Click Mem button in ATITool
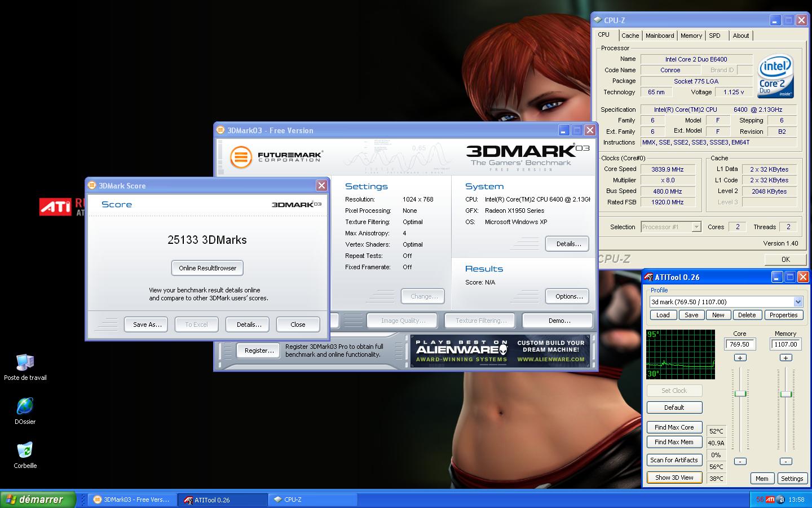This screenshot has width=812, height=508. pyautogui.click(x=762, y=479)
